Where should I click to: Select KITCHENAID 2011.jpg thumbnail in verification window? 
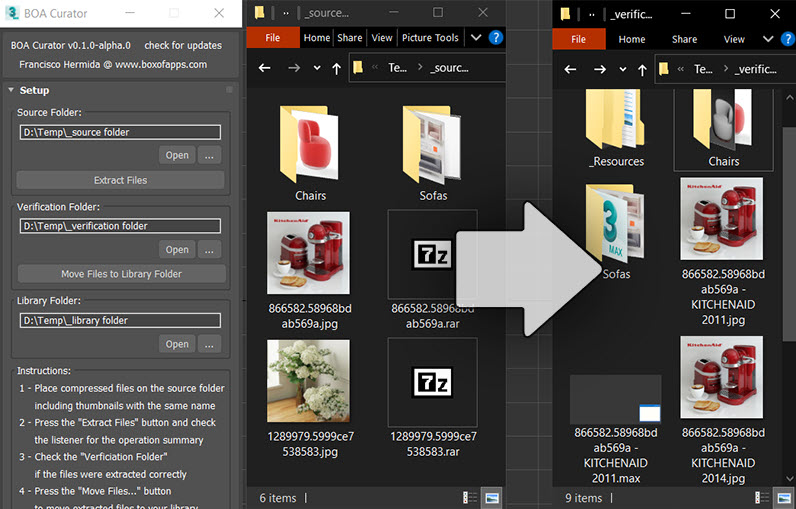point(721,219)
